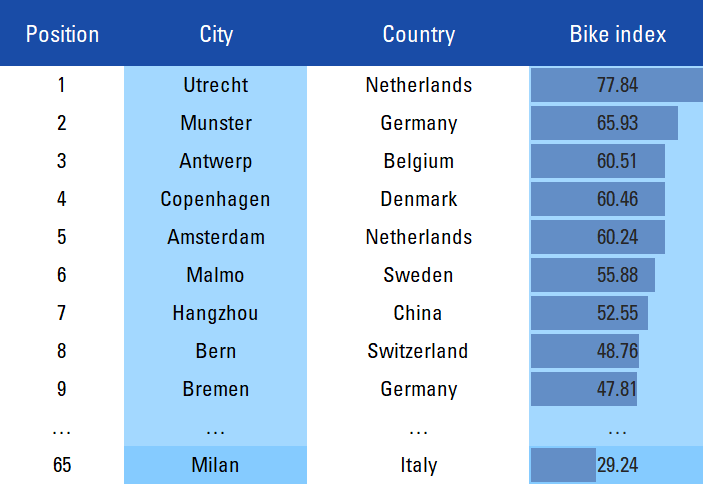Click the City column header
The height and width of the screenshot is (484, 703).
coord(216,34)
